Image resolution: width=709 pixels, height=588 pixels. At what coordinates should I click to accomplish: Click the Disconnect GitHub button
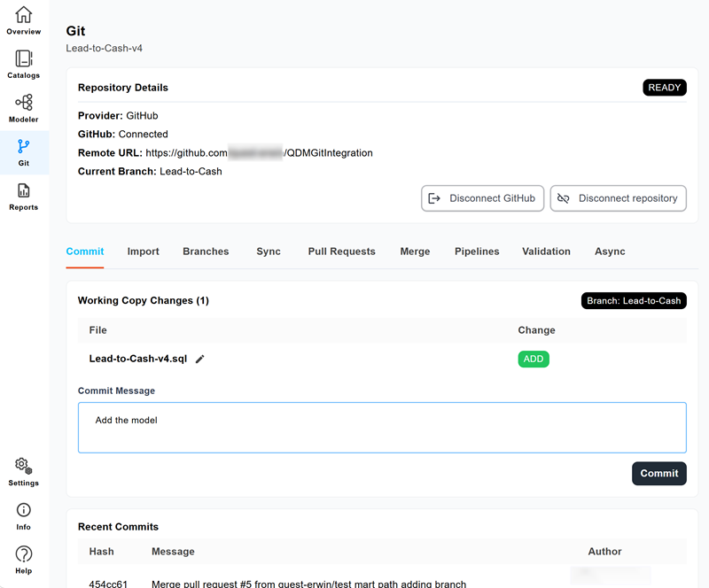pos(482,198)
